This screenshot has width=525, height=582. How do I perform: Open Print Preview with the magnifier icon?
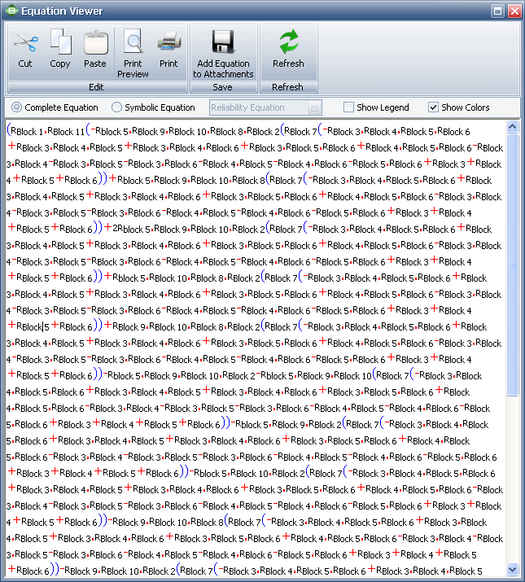click(x=133, y=42)
